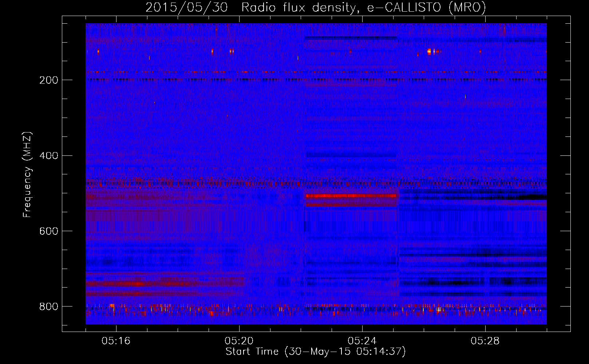Viewport: 589px width, 364px height.
Task: Click the 'Start Time (30-May-15 05:14:37)' label
Action: [316, 352]
